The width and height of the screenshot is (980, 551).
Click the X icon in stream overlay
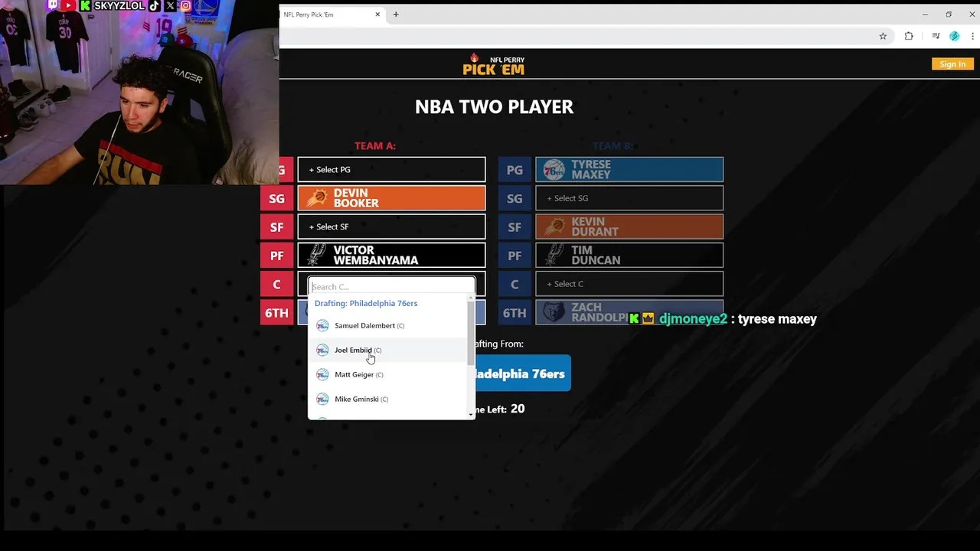click(x=170, y=5)
